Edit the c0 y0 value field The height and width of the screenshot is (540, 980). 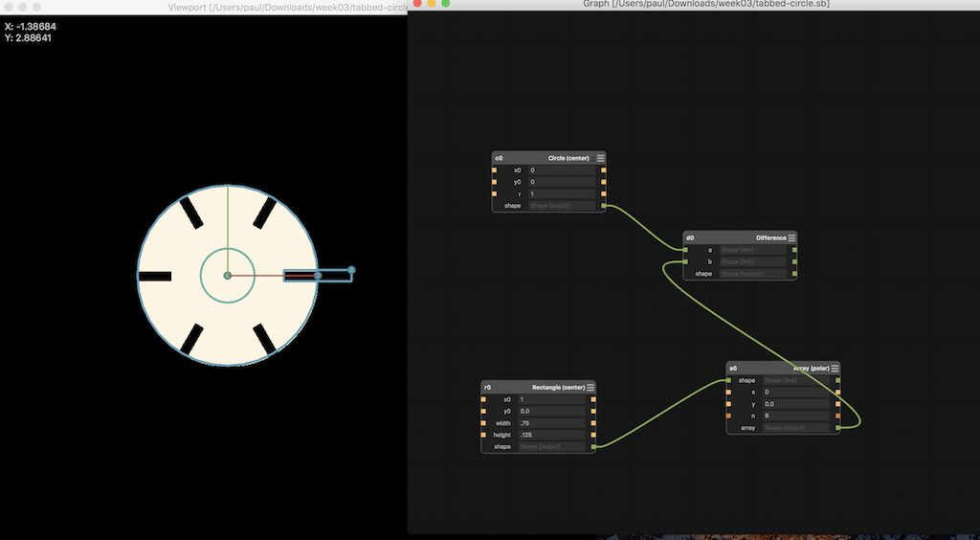pos(562,182)
